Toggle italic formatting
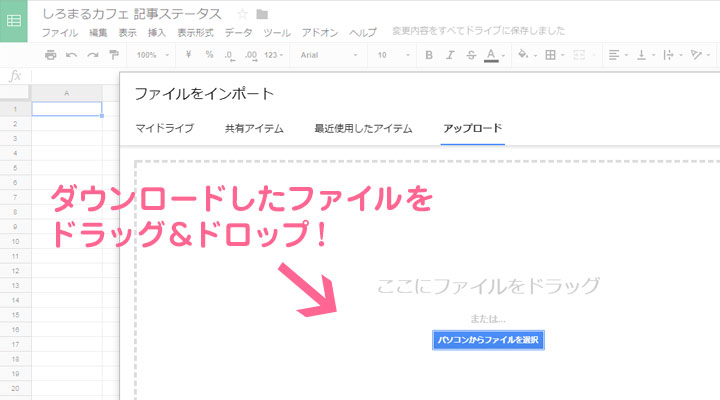This screenshot has width=720, height=400. 450,55
